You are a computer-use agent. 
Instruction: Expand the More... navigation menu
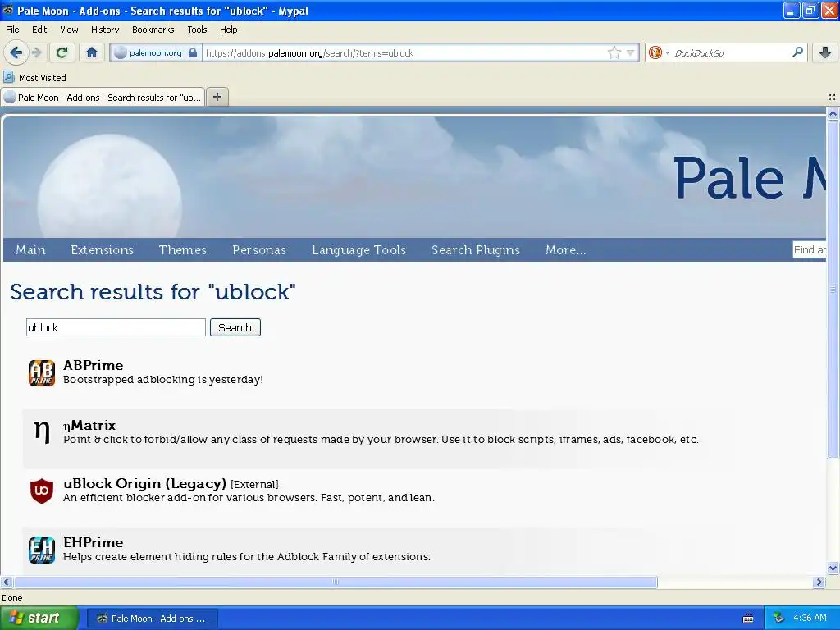pyautogui.click(x=566, y=249)
